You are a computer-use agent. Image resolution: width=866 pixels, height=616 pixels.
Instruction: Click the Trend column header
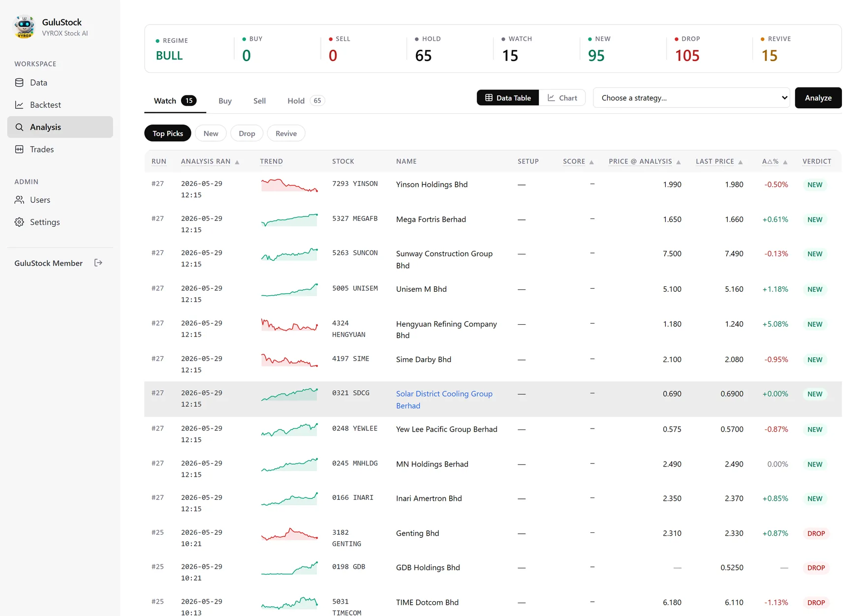(x=271, y=161)
